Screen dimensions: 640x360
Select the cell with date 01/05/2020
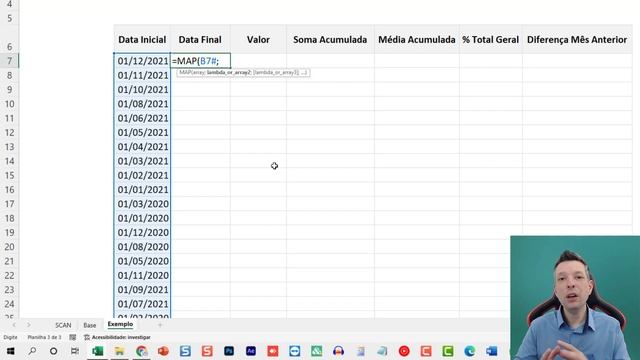(142, 261)
